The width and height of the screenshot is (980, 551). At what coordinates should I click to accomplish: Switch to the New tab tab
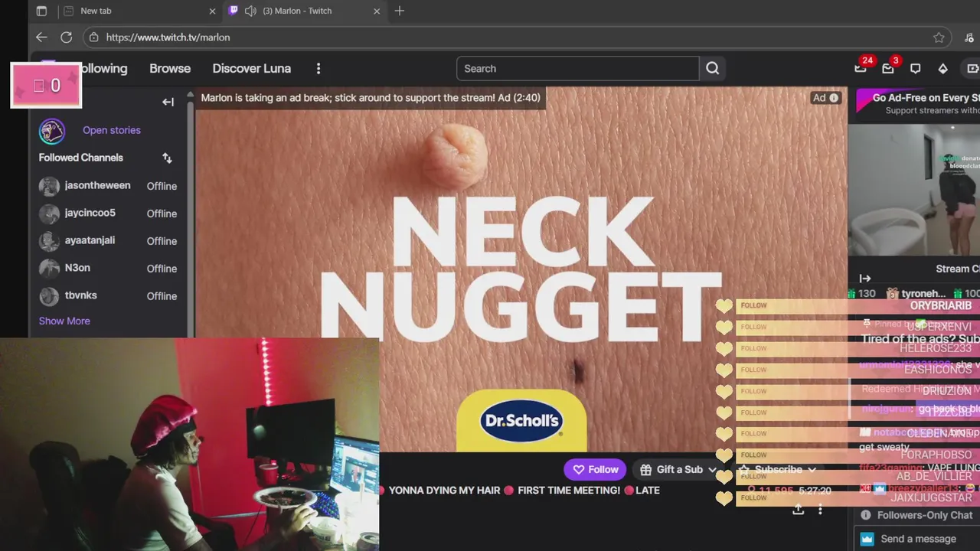(x=140, y=11)
